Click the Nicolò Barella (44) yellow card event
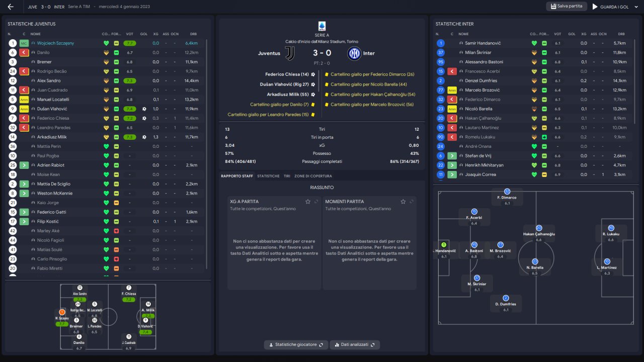The width and height of the screenshot is (644, 362). (x=366, y=84)
